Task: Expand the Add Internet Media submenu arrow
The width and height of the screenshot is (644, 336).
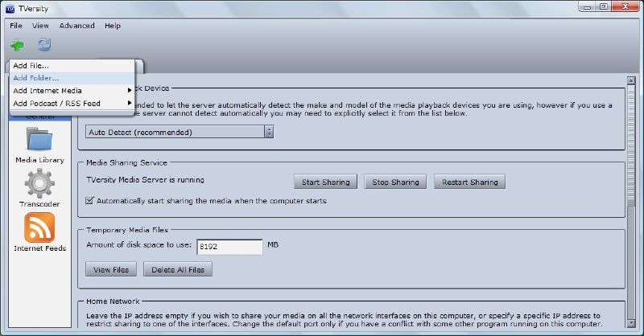Action: point(130,90)
